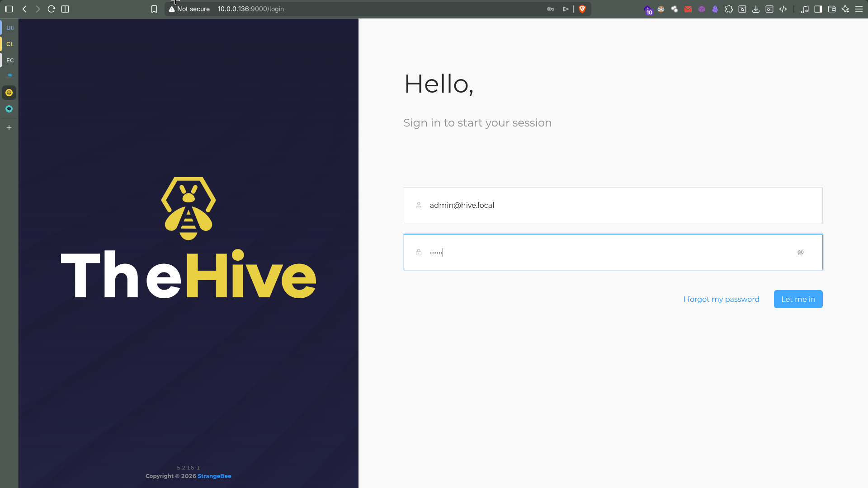Click the send/share arrow icon in address bar
Viewport: 868px width, 488px height.
click(x=566, y=9)
